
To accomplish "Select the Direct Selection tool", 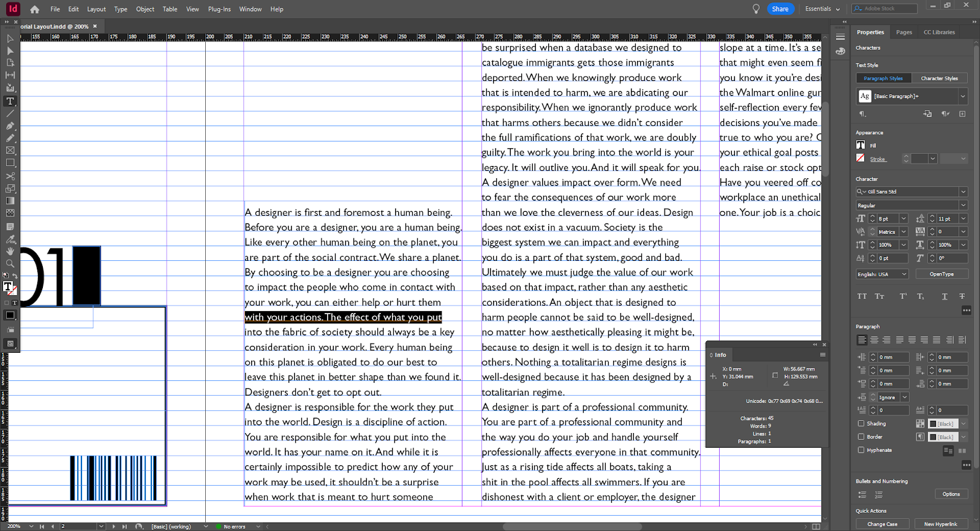I will pyautogui.click(x=10, y=50).
